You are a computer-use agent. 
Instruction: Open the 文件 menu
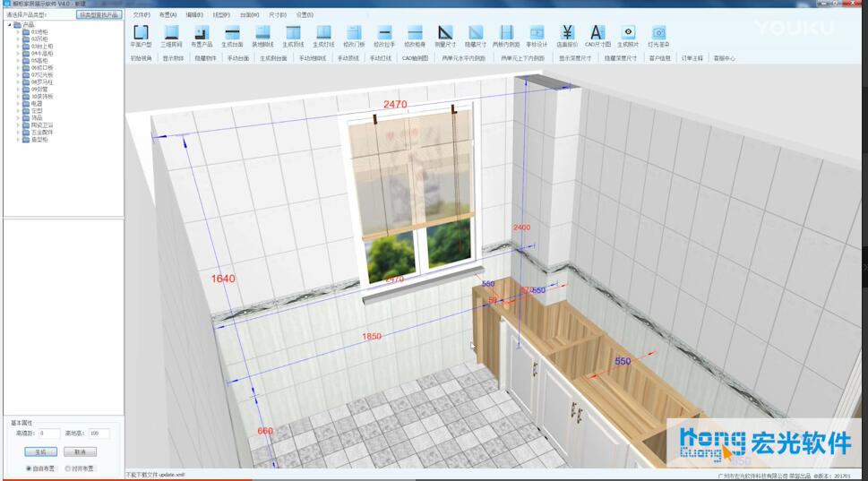point(141,15)
